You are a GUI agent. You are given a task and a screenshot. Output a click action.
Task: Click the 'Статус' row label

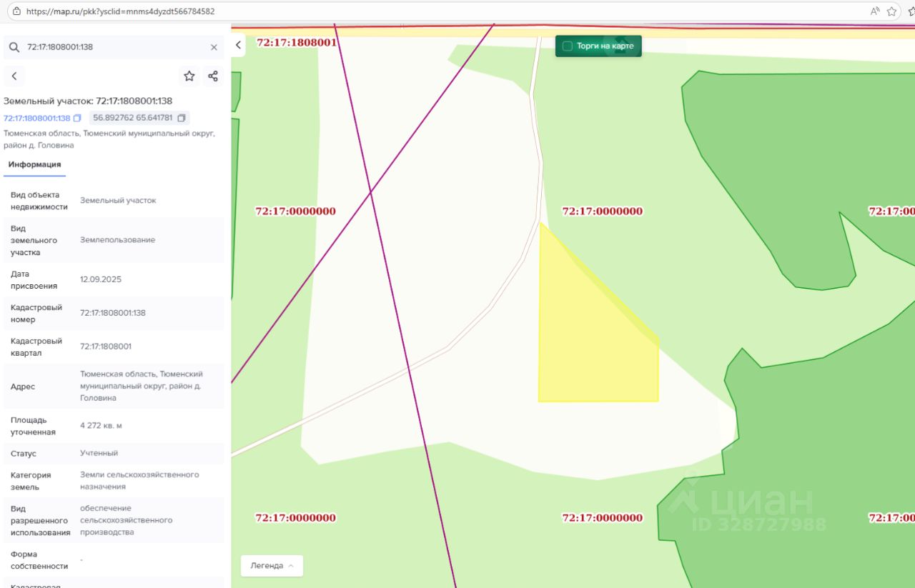tap(24, 454)
